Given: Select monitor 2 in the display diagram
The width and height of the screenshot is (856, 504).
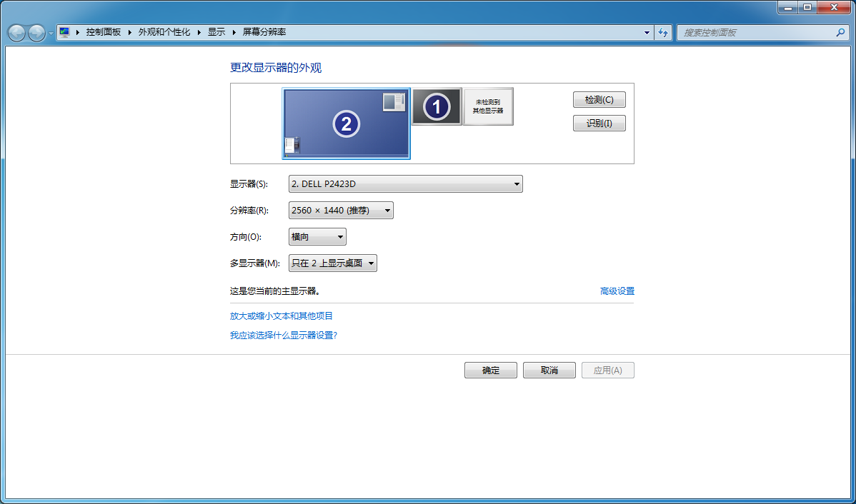Looking at the screenshot, I should [347, 123].
